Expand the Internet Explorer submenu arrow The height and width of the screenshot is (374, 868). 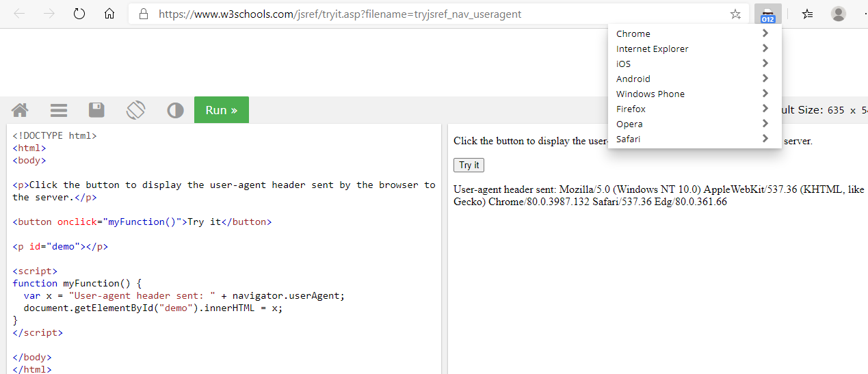tap(765, 49)
